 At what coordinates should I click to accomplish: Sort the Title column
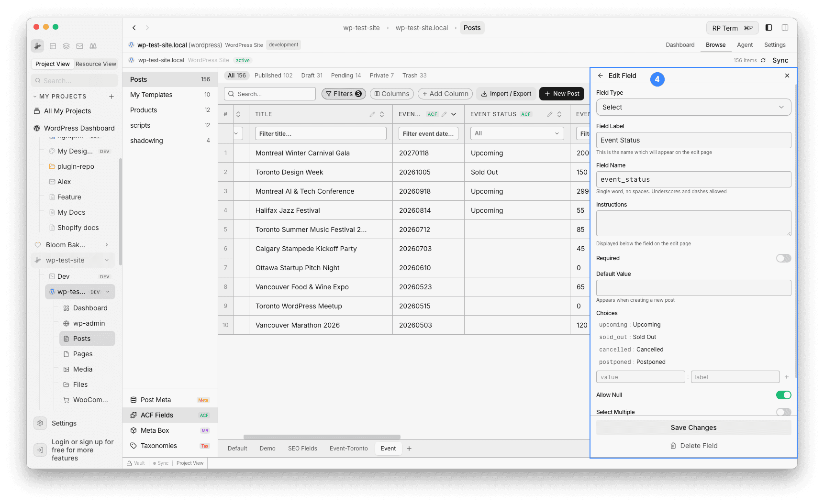click(382, 114)
